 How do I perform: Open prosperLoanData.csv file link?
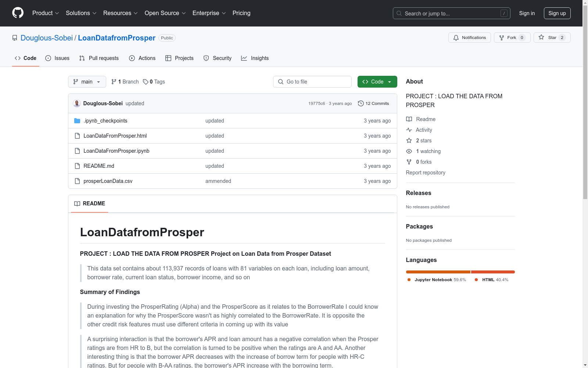[108, 181]
